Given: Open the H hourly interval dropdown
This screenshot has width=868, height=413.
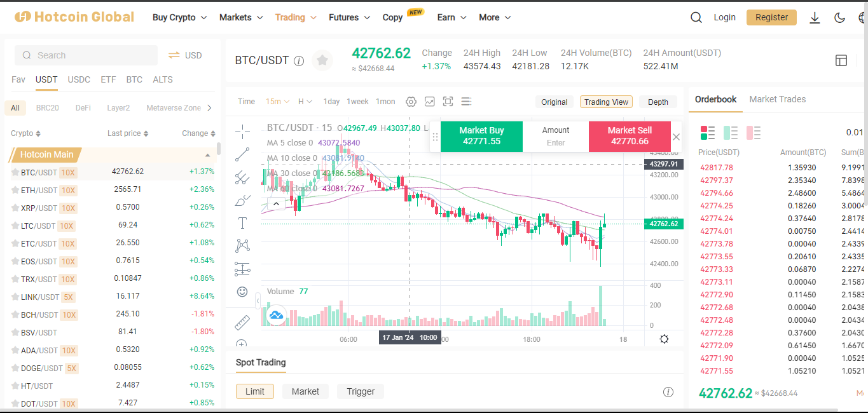Looking at the screenshot, I should tap(305, 102).
